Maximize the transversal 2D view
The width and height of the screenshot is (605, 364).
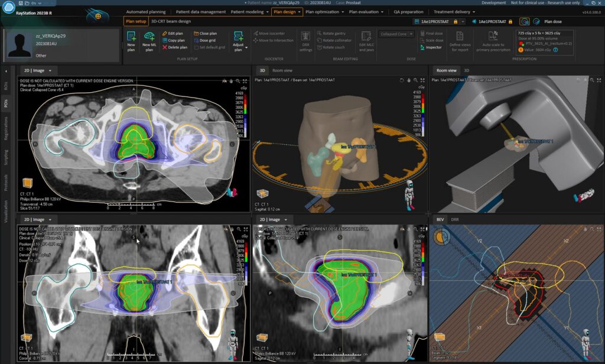[245, 80]
